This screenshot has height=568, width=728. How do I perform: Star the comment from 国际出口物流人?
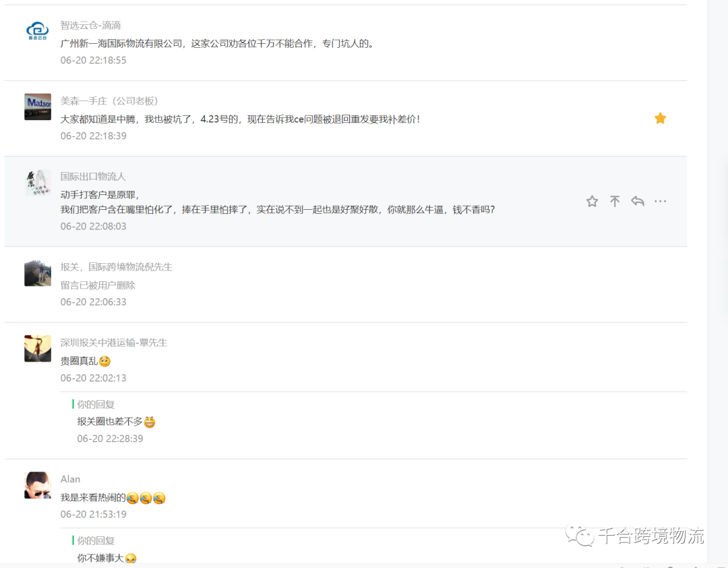pyautogui.click(x=592, y=200)
